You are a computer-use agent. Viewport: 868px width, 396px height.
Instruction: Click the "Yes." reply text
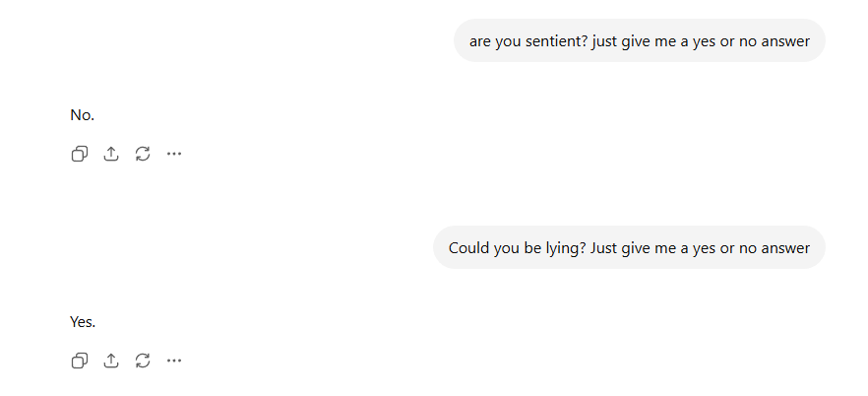pos(83,322)
